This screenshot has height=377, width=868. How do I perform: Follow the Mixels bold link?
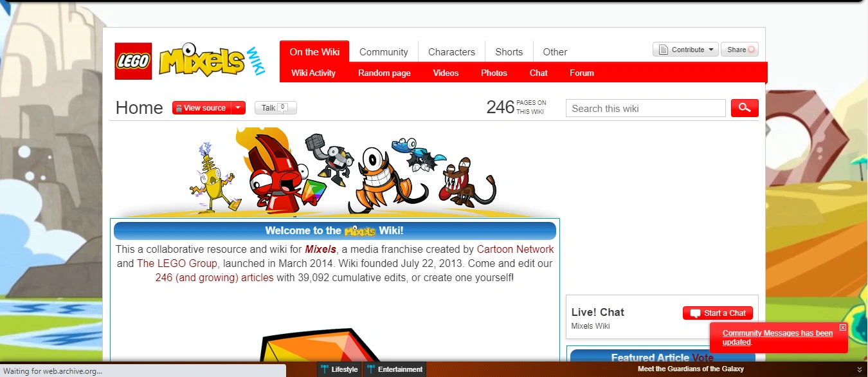tap(321, 249)
